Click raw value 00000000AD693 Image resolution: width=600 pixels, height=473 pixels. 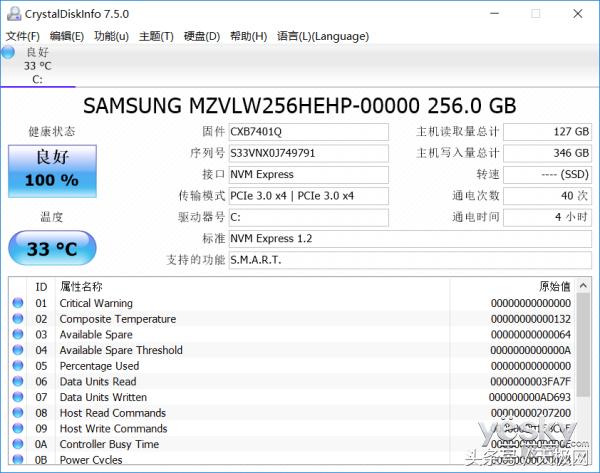pyautogui.click(x=530, y=398)
